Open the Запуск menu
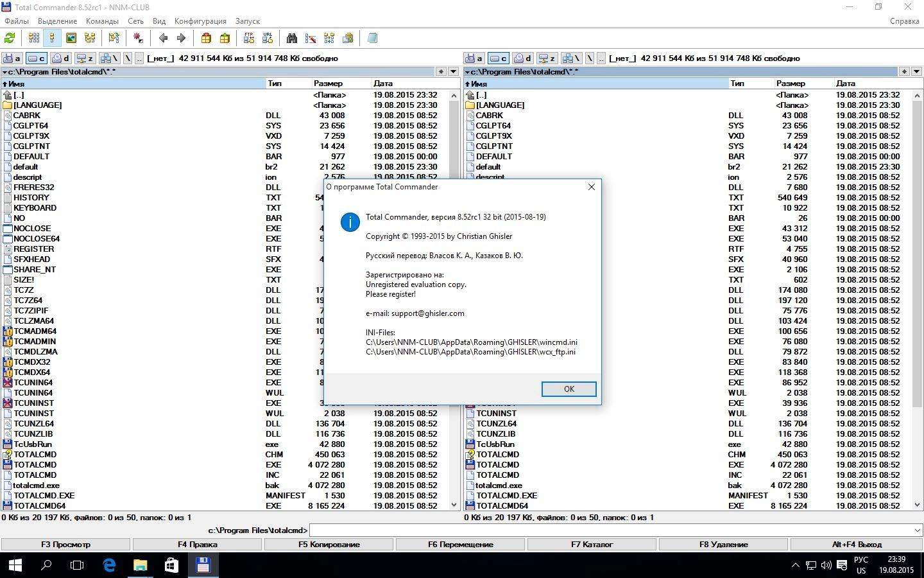Viewport: 924px width, 578px height. 247,21
